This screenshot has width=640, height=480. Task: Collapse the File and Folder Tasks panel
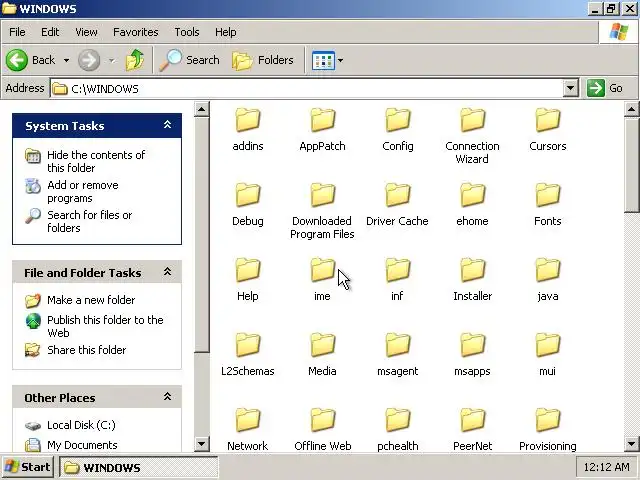167,272
